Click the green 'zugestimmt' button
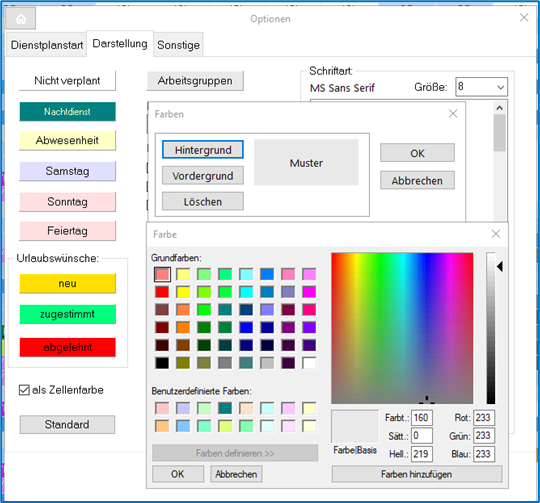 pos(67,314)
